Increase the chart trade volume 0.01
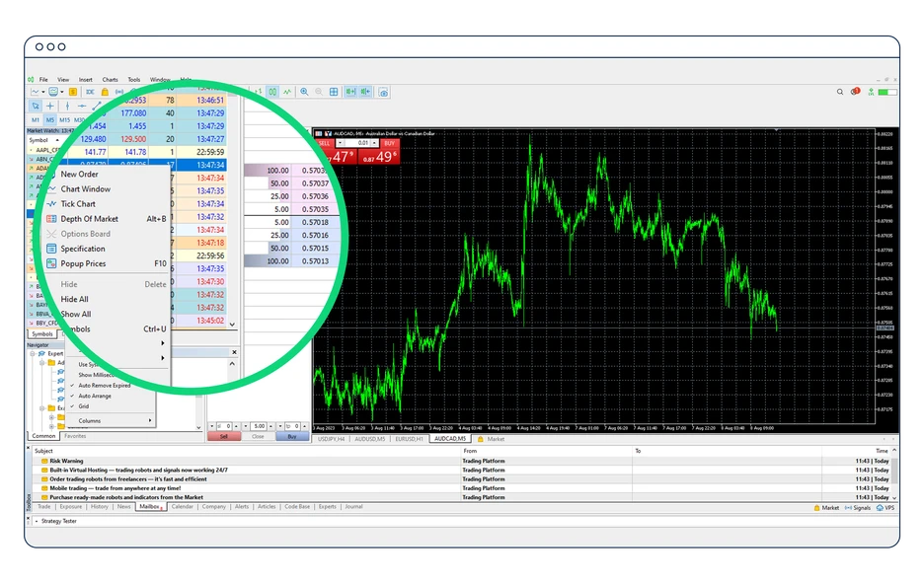 (374, 143)
